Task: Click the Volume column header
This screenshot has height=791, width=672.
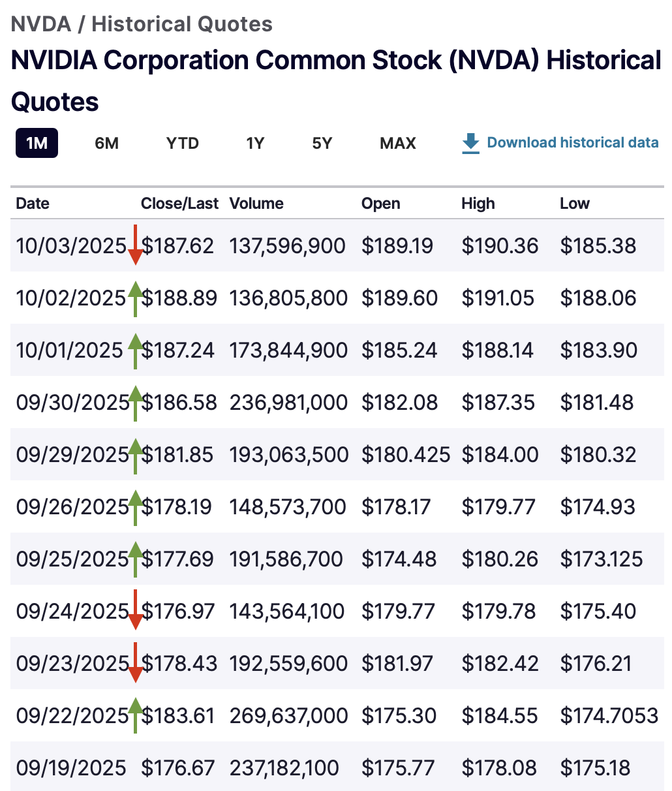Action: coord(256,204)
